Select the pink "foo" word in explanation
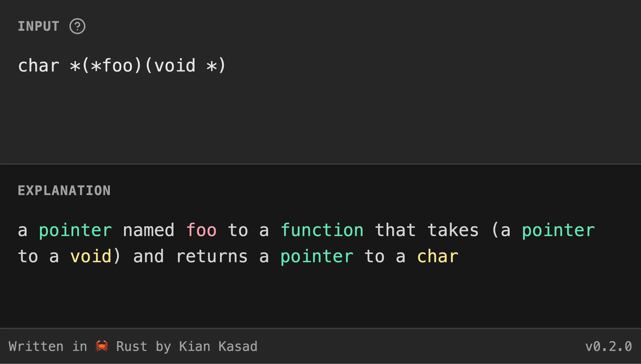Viewport: 641px width, 364px height. tap(201, 230)
